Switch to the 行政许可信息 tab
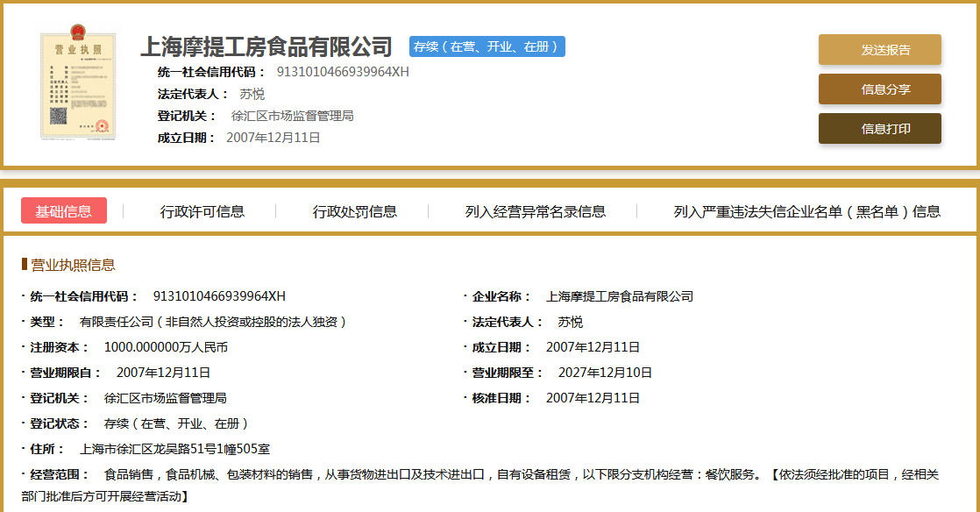 point(202,211)
